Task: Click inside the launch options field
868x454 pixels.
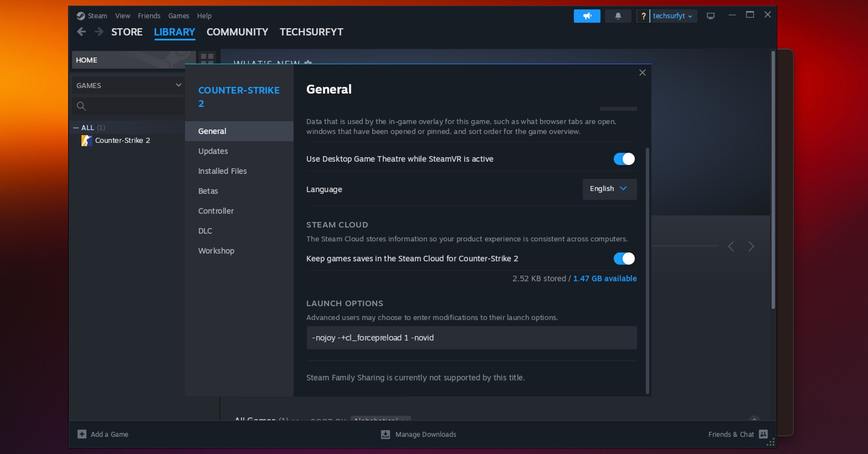Action: (471, 338)
